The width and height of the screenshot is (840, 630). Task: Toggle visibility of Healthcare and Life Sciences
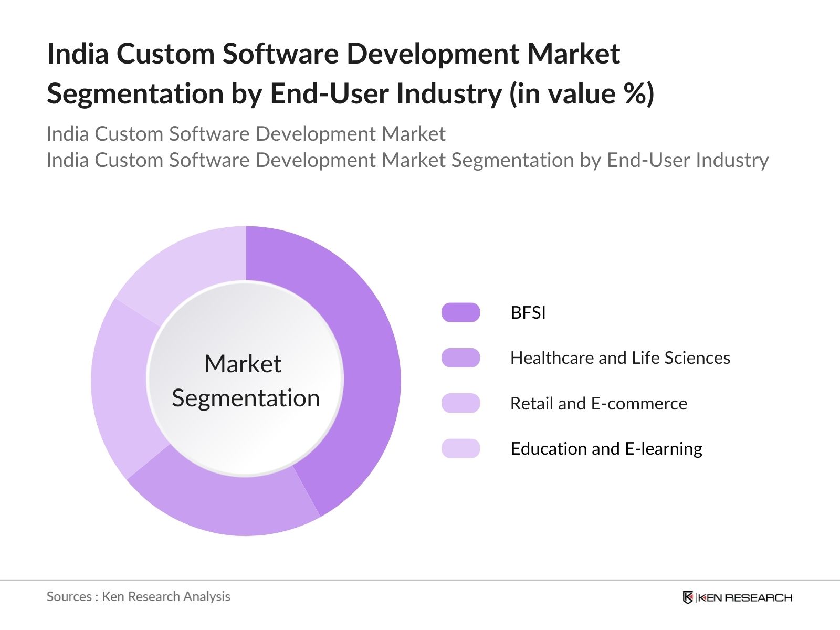[x=621, y=358]
